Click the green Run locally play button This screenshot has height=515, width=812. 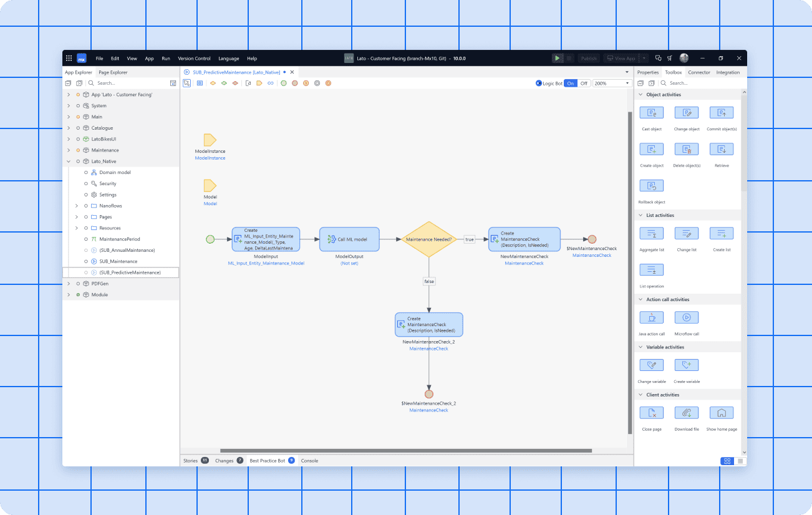tap(557, 58)
